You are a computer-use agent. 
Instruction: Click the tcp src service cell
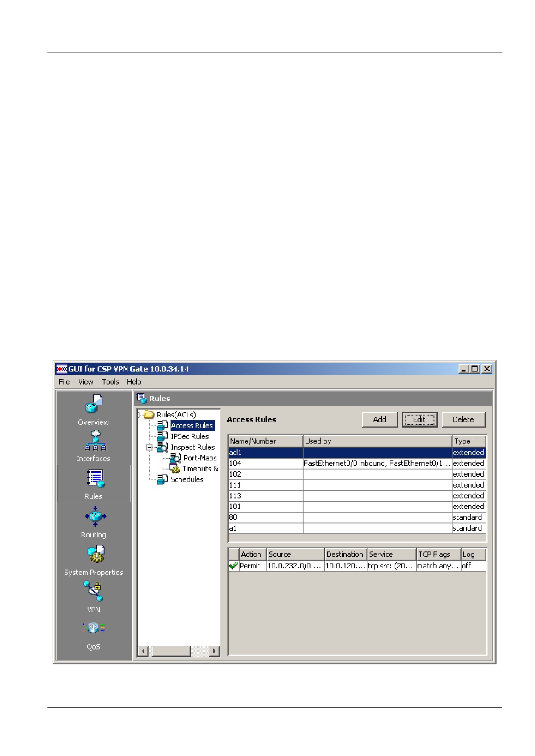point(392,566)
